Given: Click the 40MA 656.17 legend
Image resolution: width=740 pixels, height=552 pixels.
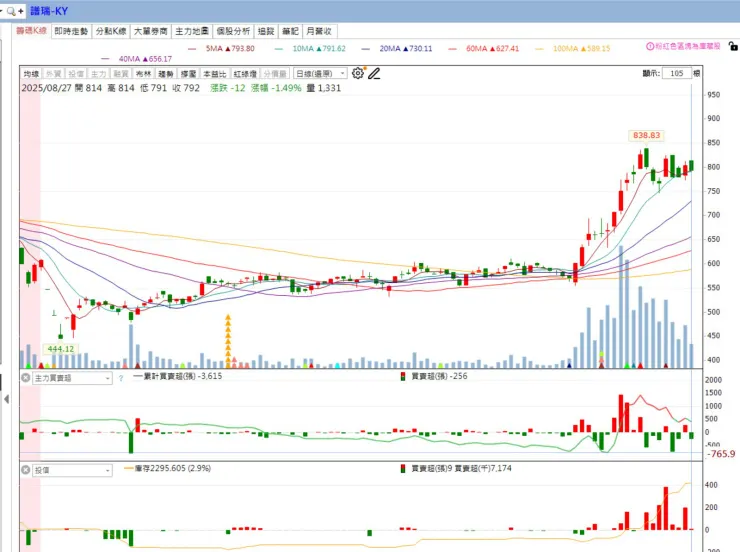Looking at the screenshot, I should 145,59.
